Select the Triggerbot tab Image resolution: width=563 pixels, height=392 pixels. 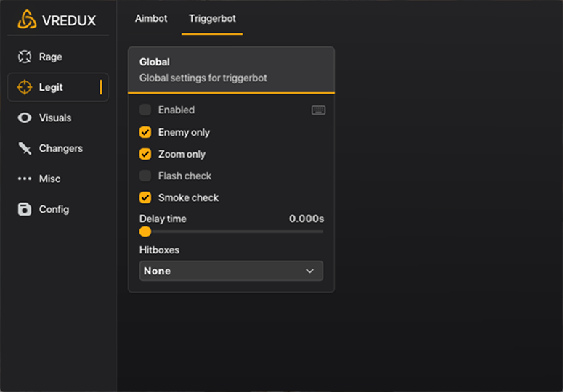(x=212, y=18)
